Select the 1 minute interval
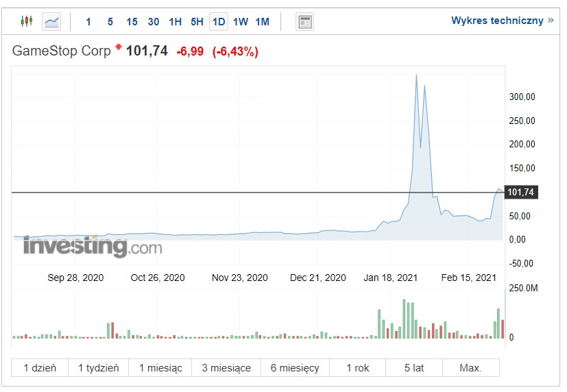 88,22
